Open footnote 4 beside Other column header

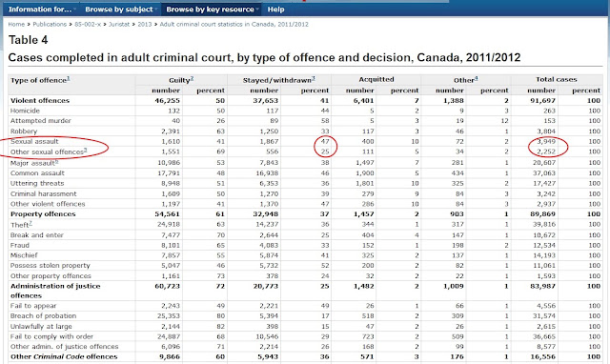pos(477,78)
